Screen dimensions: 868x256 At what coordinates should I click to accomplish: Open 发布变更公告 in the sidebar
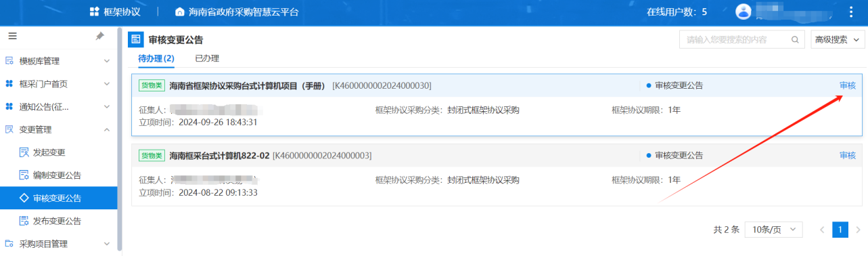point(58,221)
